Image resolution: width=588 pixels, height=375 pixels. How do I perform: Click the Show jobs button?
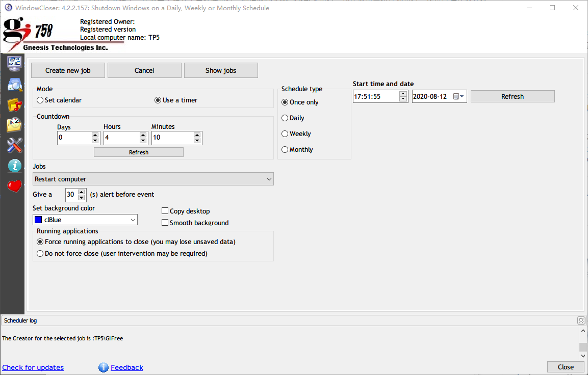tap(221, 70)
